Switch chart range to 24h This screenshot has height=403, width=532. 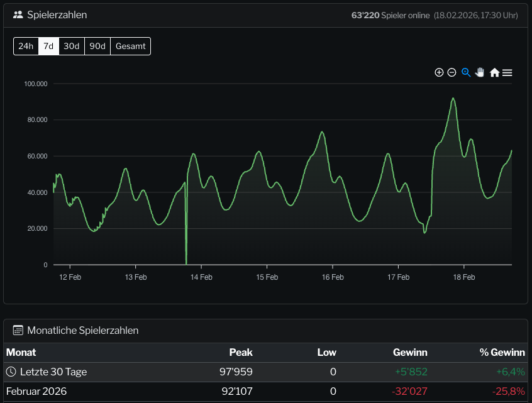[x=26, y=46]
